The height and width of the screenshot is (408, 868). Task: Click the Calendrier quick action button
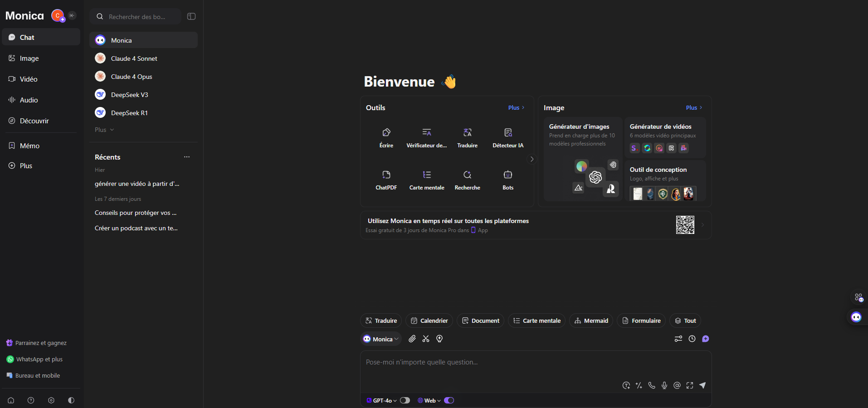point(429,321)
